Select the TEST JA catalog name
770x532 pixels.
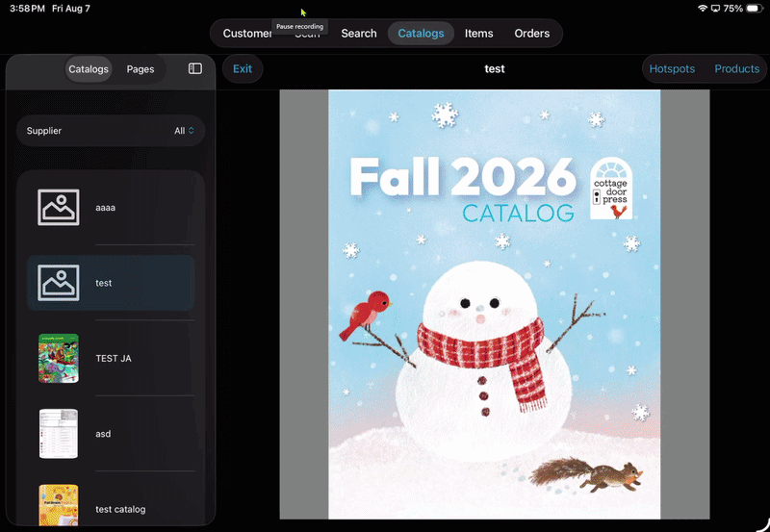[x=114, y=358]
